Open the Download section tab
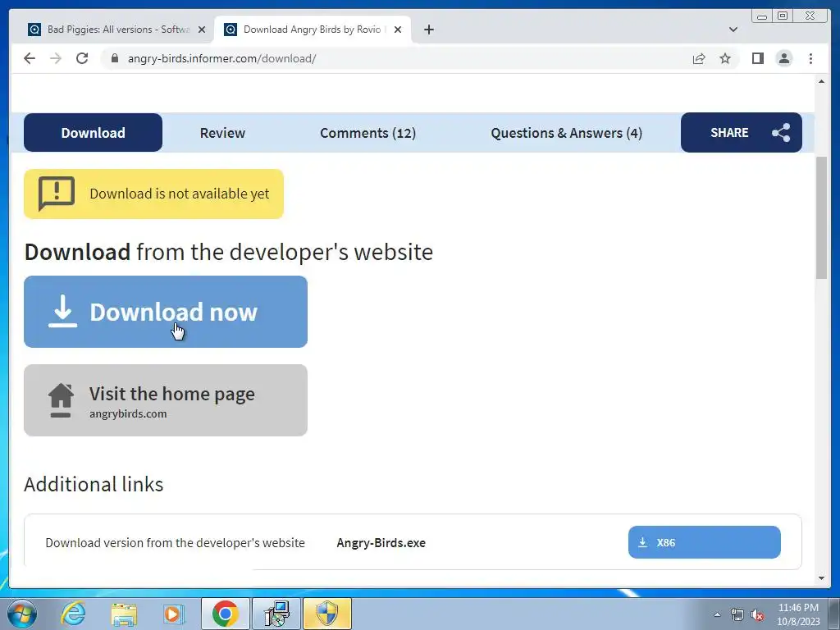 93,132
